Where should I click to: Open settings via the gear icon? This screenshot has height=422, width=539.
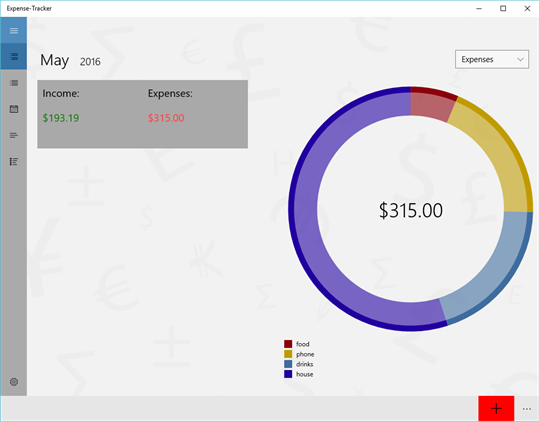pos(14,382)
